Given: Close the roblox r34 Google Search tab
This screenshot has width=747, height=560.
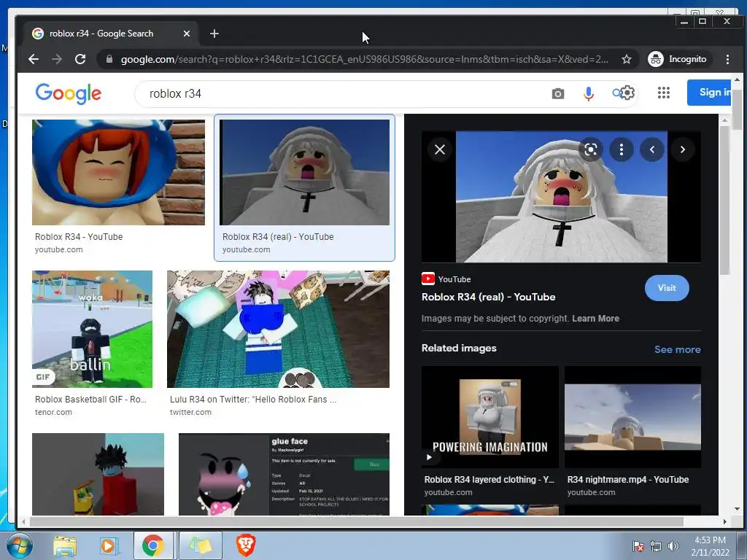Looking at the screenshot, I should coord(187,34).
